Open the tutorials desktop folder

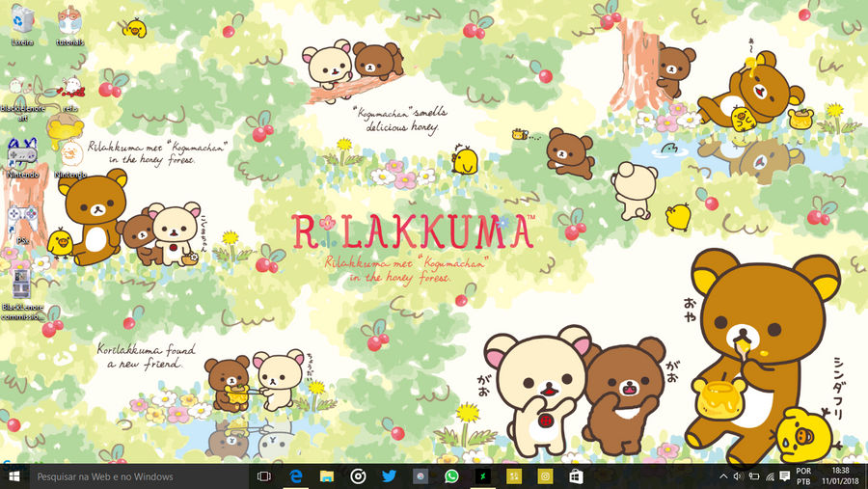(69, 25)
